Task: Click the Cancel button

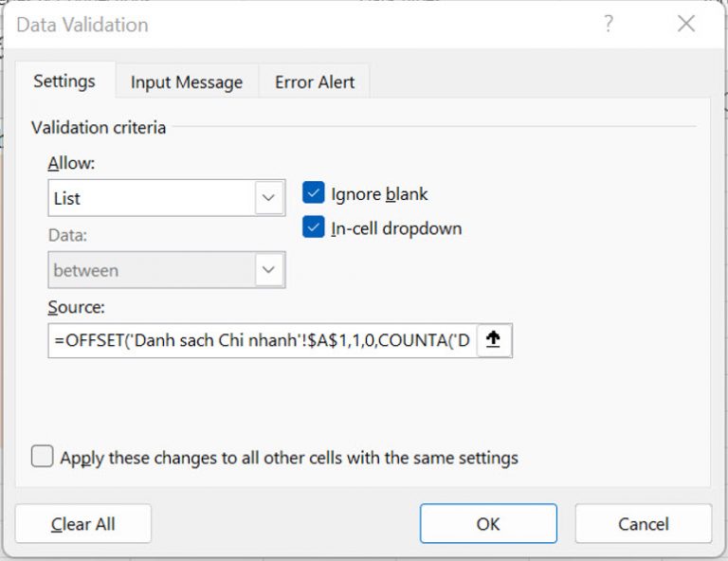Action: pos(643,523)
